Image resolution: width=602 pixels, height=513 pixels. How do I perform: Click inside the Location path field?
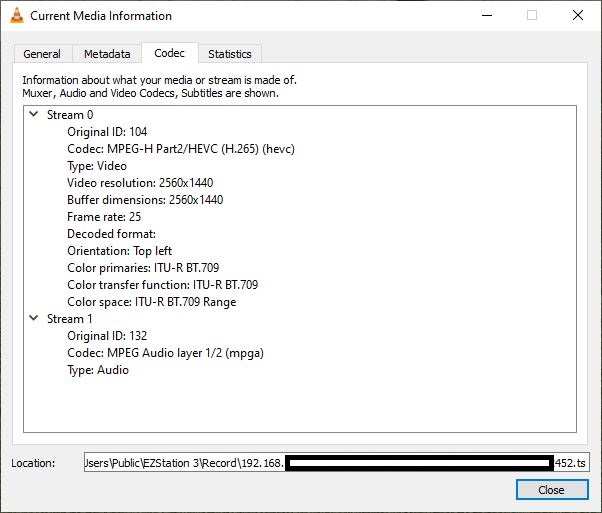coord(337,463)
